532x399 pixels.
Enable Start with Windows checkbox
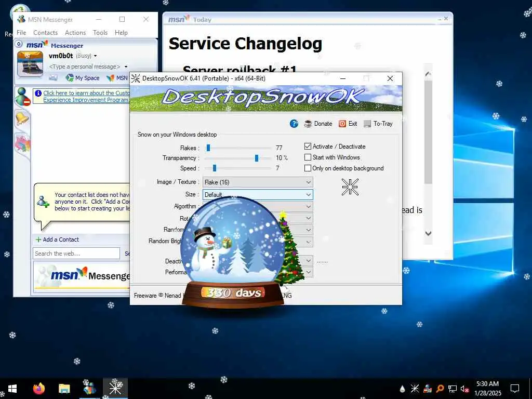[x=308, y=157]
